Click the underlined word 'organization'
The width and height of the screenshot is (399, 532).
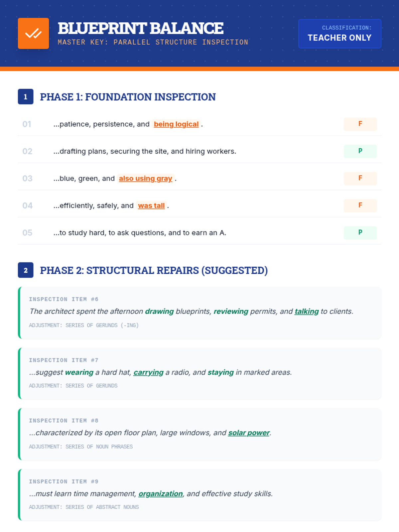161,494
